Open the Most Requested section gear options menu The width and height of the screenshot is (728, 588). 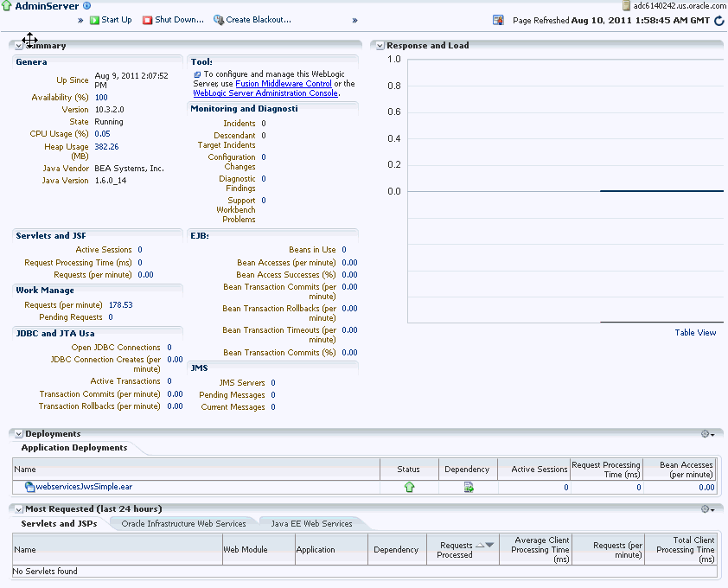(707, 509)
